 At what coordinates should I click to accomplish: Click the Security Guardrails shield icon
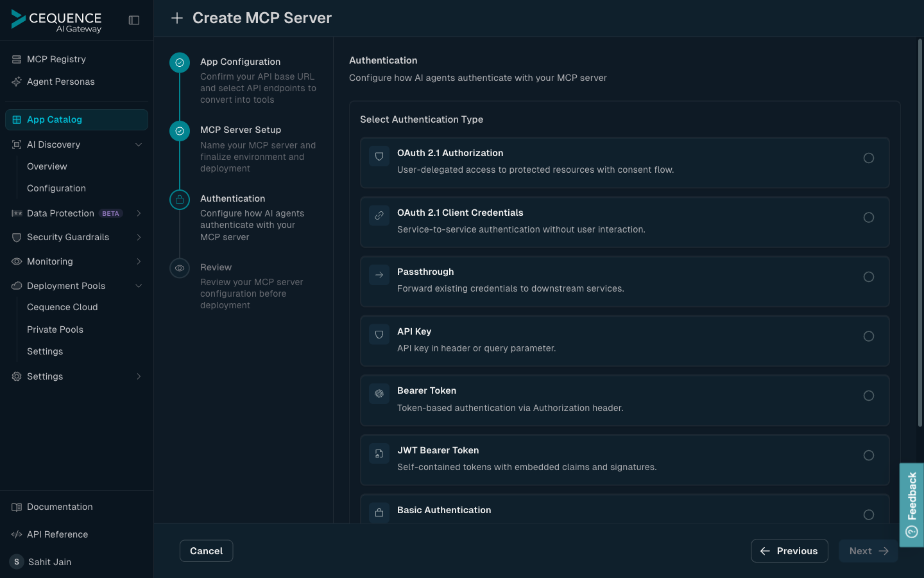[x=17, y=237]
